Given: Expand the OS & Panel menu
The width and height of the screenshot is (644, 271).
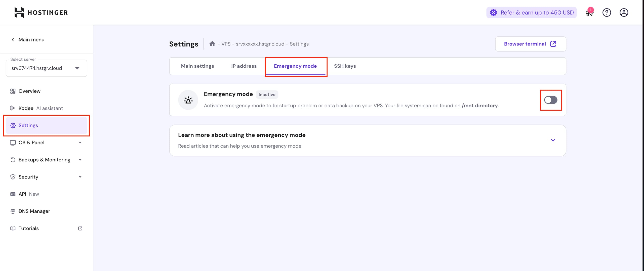Looking at the screenshot, I should 80,143.
